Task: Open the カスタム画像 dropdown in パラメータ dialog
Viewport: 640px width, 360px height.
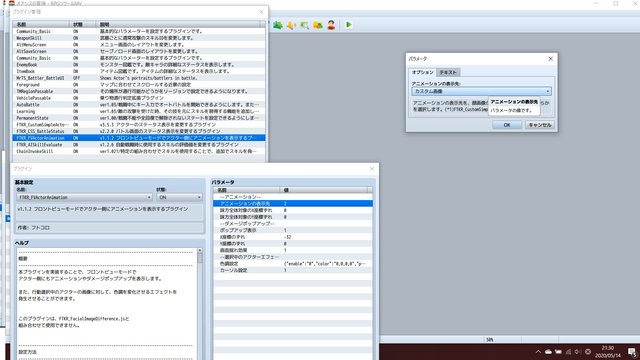Action: 481,91
